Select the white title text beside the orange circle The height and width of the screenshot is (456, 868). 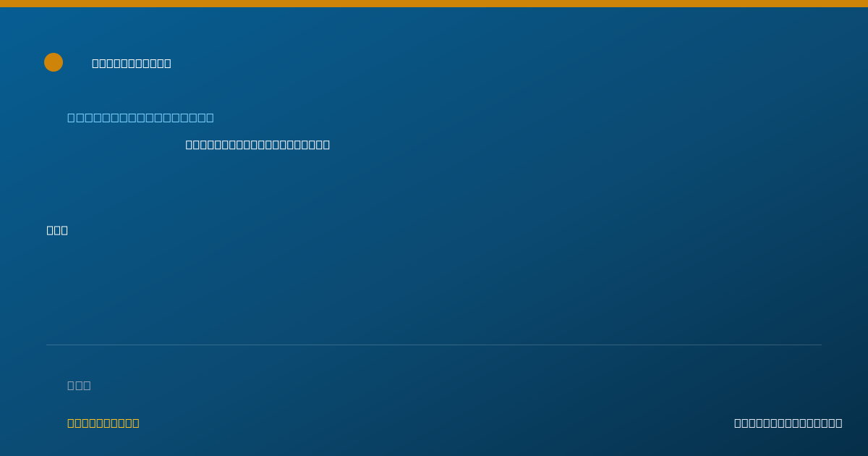(x=132, y=63)
